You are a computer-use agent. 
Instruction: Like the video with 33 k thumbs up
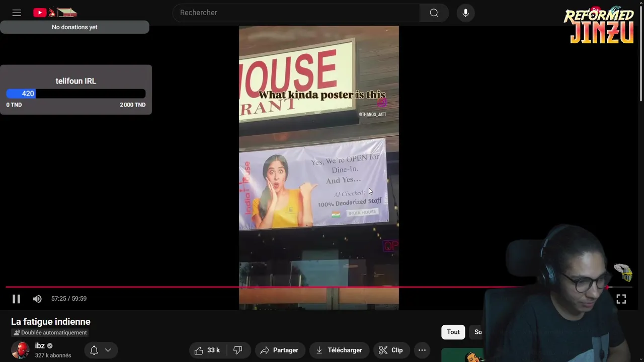208,350
